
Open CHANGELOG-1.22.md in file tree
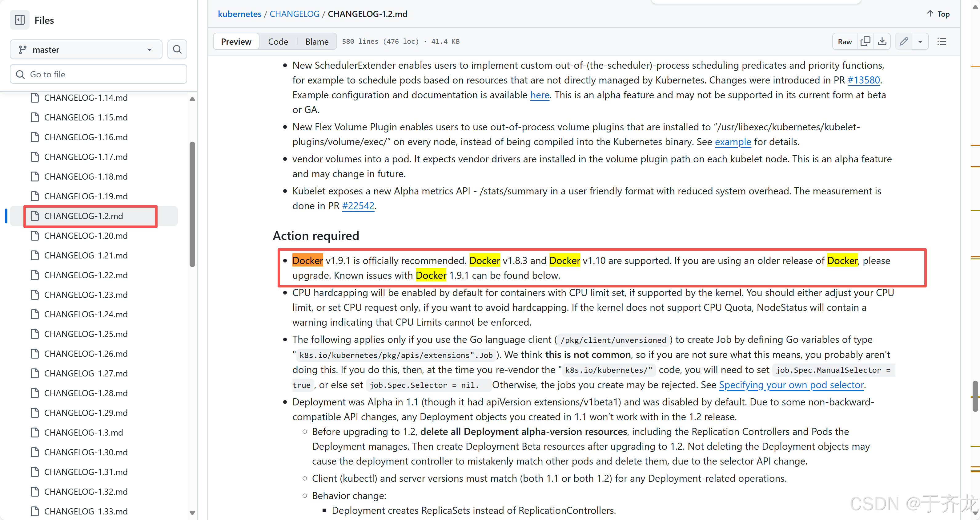tap(86, 275)
